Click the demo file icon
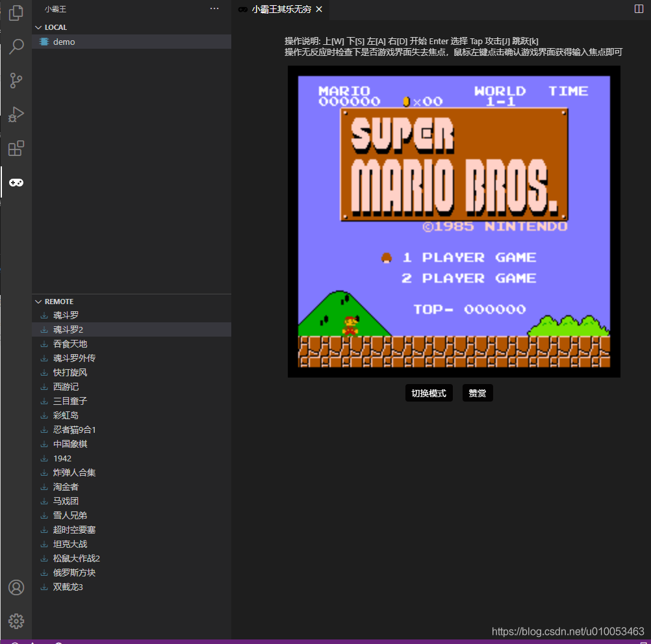 coord(44,42)
